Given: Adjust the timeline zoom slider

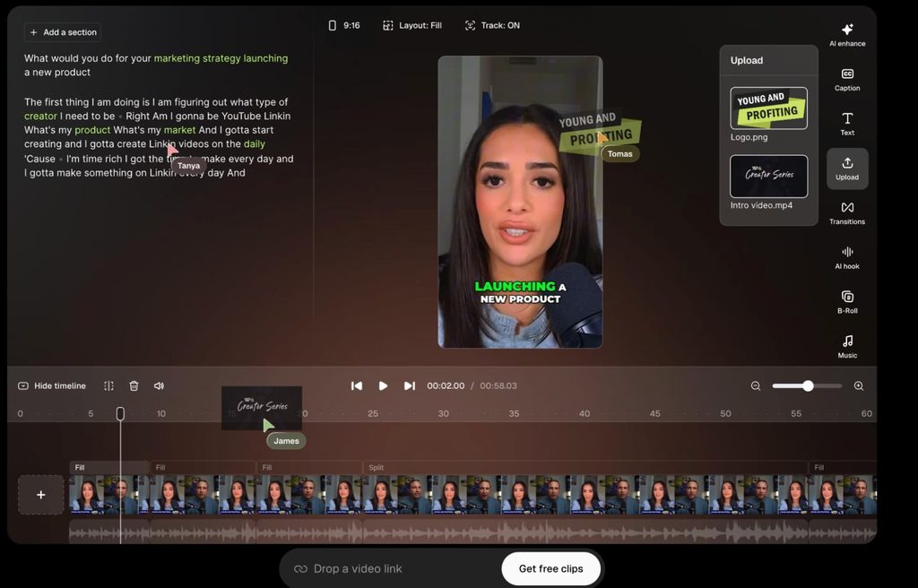Looking at the screenshot, I should [x=808, y=386].
